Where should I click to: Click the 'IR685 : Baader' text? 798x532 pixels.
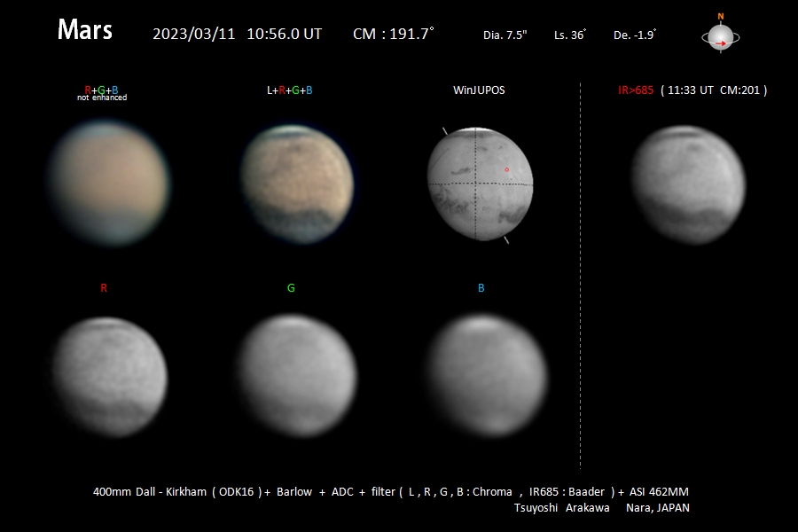(567, 492)
